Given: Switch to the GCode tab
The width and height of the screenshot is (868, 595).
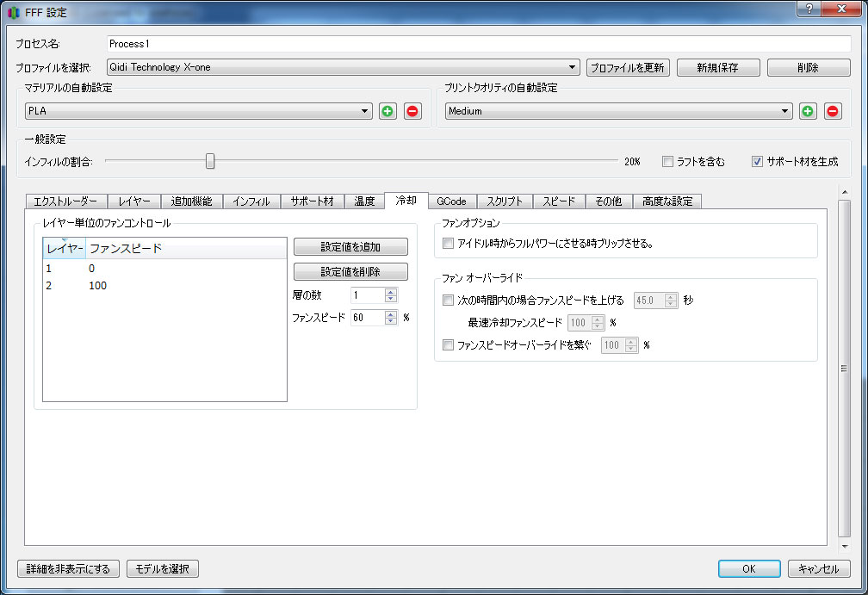Looking at the screenshot, I should tap(451, 201).
